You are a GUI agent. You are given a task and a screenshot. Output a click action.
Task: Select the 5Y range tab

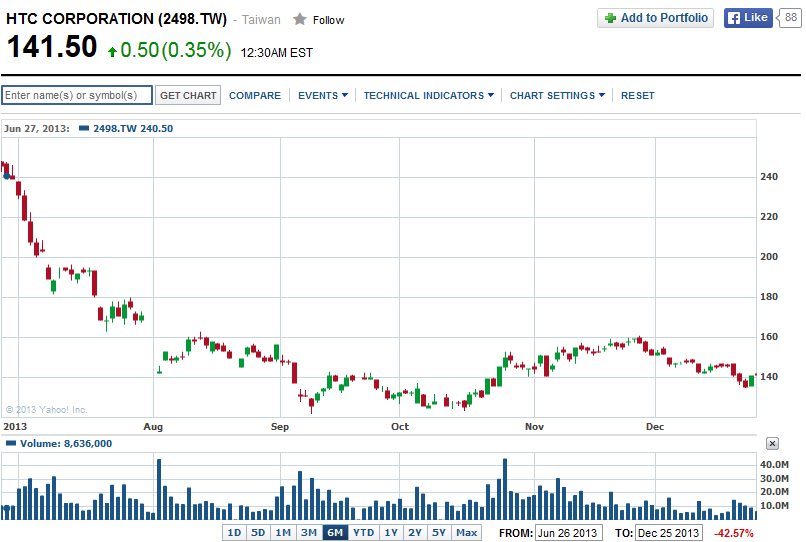[438, 533]
